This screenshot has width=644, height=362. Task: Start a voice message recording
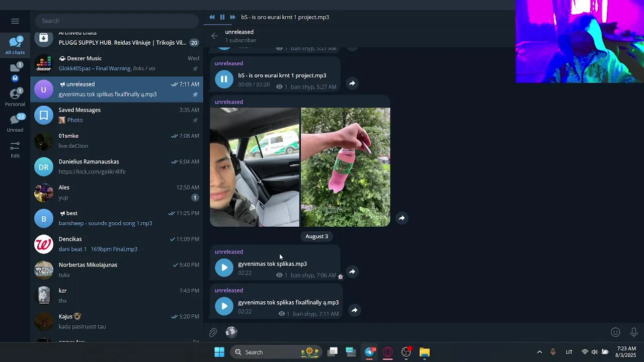click(x=634, y=332)
